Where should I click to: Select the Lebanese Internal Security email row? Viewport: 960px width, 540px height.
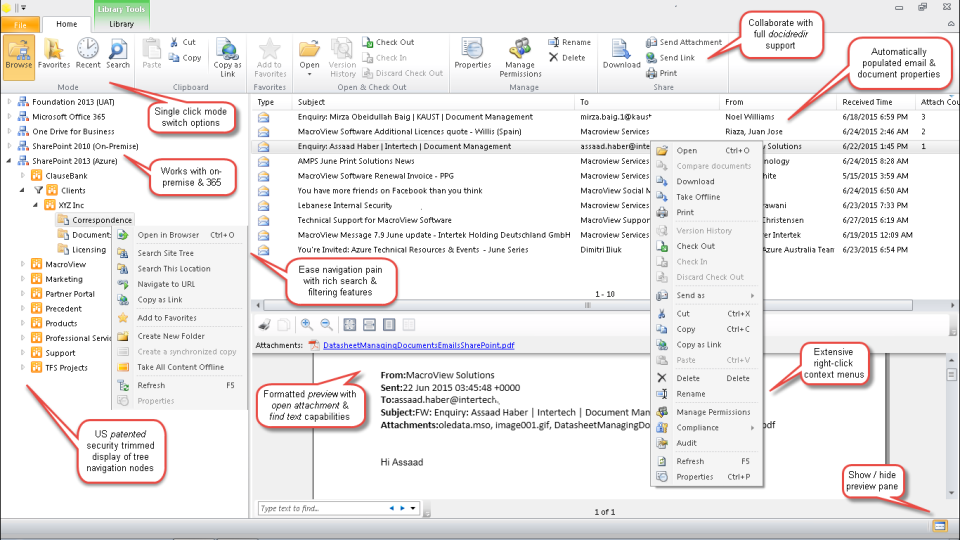345,205
